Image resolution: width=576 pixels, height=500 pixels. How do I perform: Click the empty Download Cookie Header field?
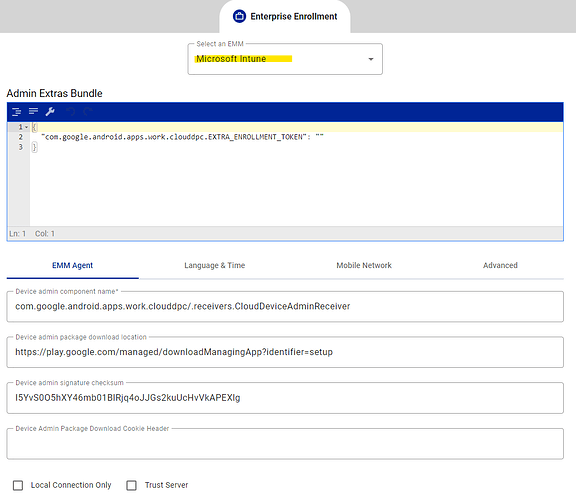285,444
